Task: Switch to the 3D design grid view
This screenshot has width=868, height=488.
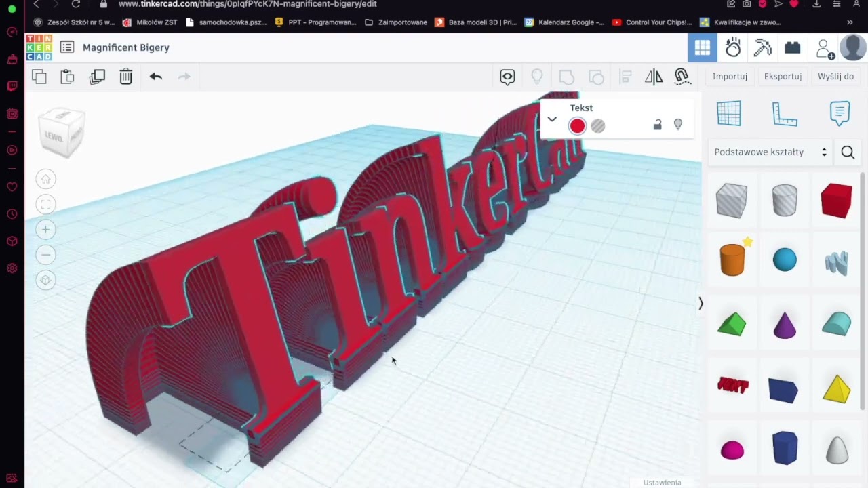Action: [x=703, y=47]
